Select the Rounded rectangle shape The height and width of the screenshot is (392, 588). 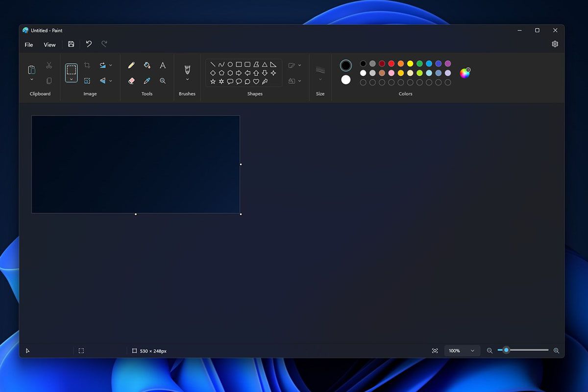pyautogui.click(x=247, y=65)
